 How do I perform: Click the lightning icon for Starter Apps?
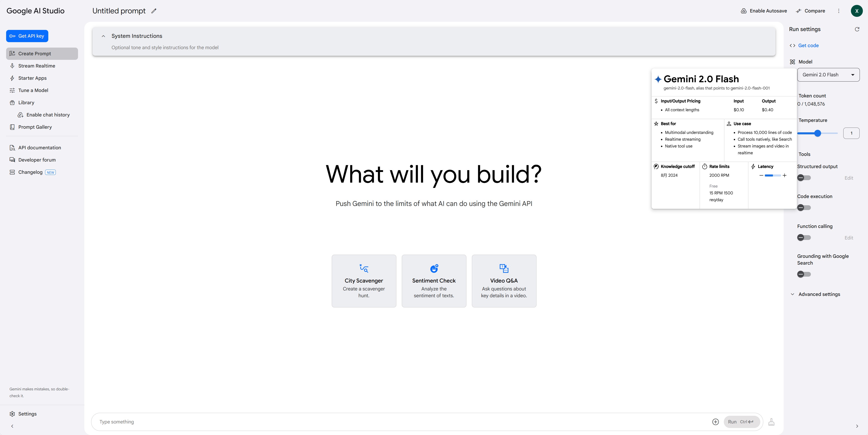tap(12, 78)
